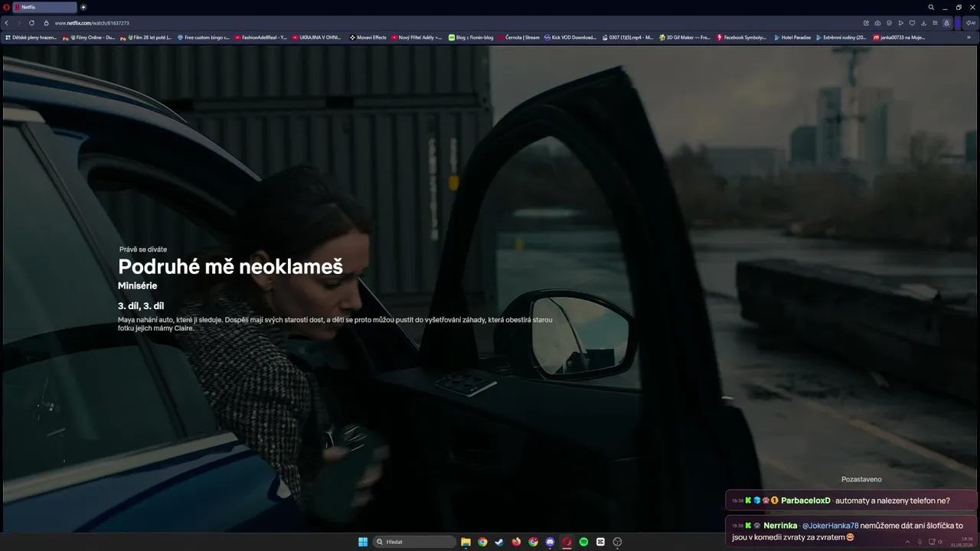
Task: Open the 'UKRAJINA V OHNI' bookmark
Action: coord(317,37)
